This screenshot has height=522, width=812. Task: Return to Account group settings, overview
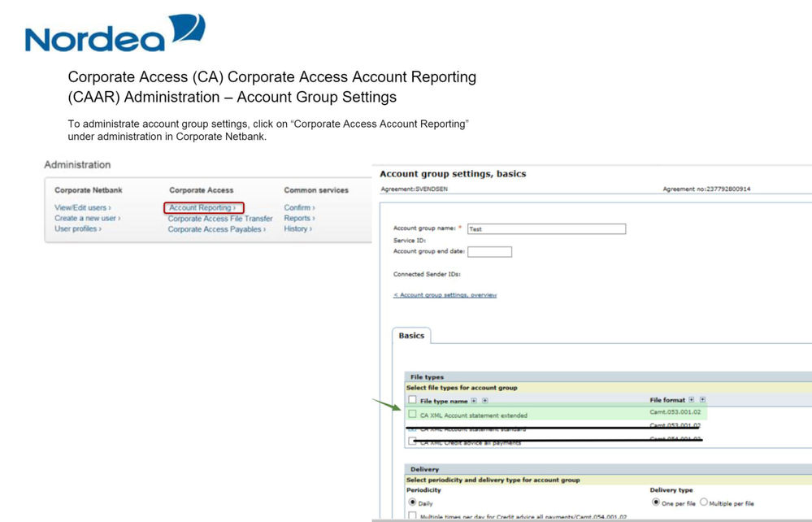tap(445, 294)
